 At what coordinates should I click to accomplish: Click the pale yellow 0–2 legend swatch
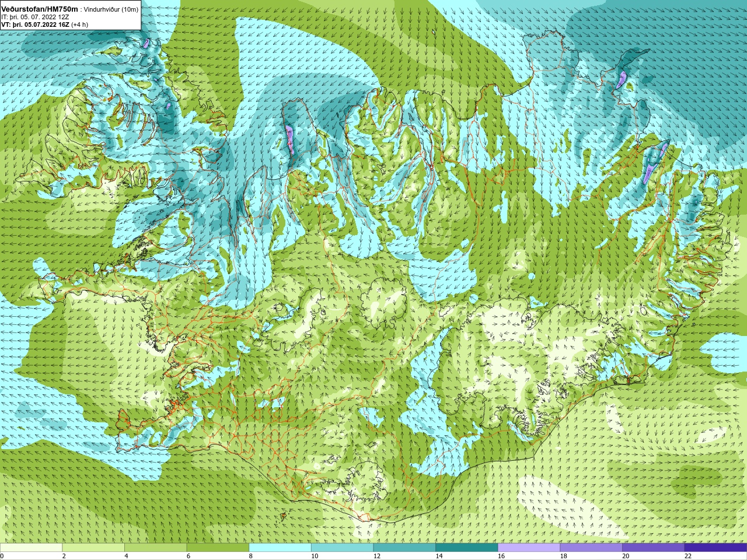click(31, 548)
